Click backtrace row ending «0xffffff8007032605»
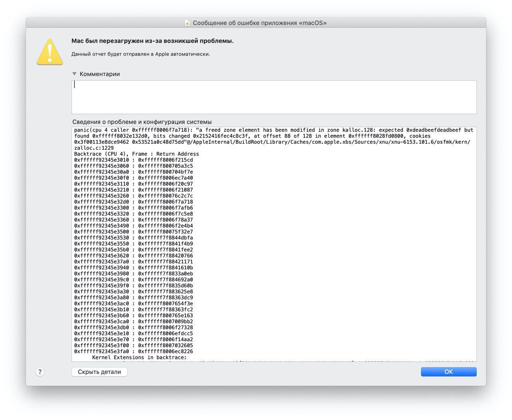This screenshot has width=512, height=420. coord(134,346)
